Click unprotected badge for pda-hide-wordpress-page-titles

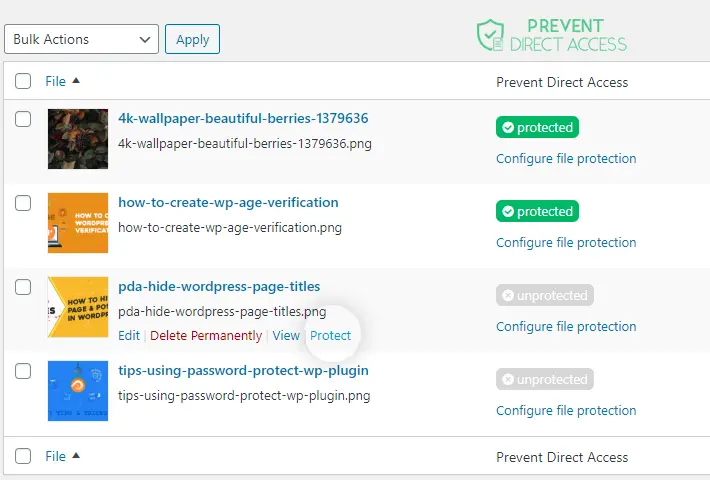tap(545, 295)
